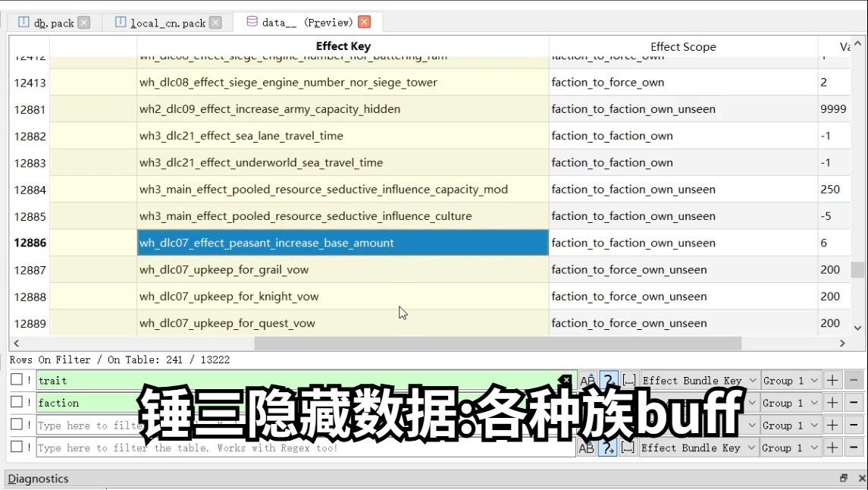This screenshot has height=490, width=868.
Task: Toggle show-blank-cells icon on trait filter row
Action: [x=628, y=380]
